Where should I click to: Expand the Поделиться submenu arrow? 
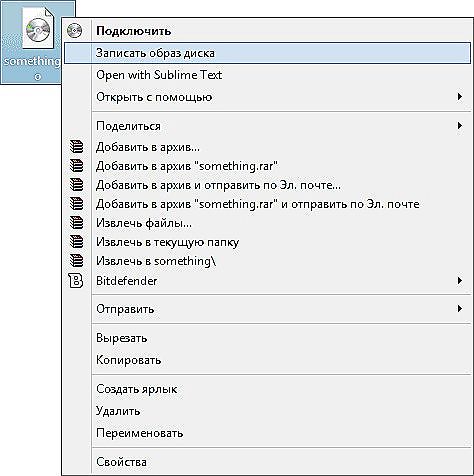pos(460,126)
